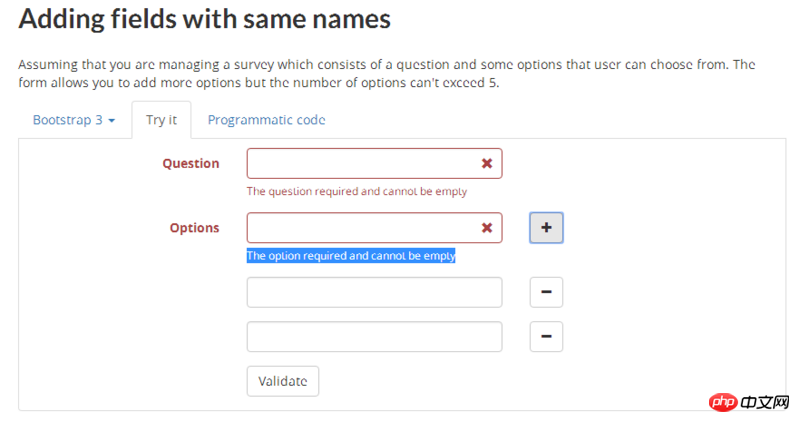Remove second option with its minus button
The height and width of the screenshot is (422, 800).
click(x=546, y=293)
